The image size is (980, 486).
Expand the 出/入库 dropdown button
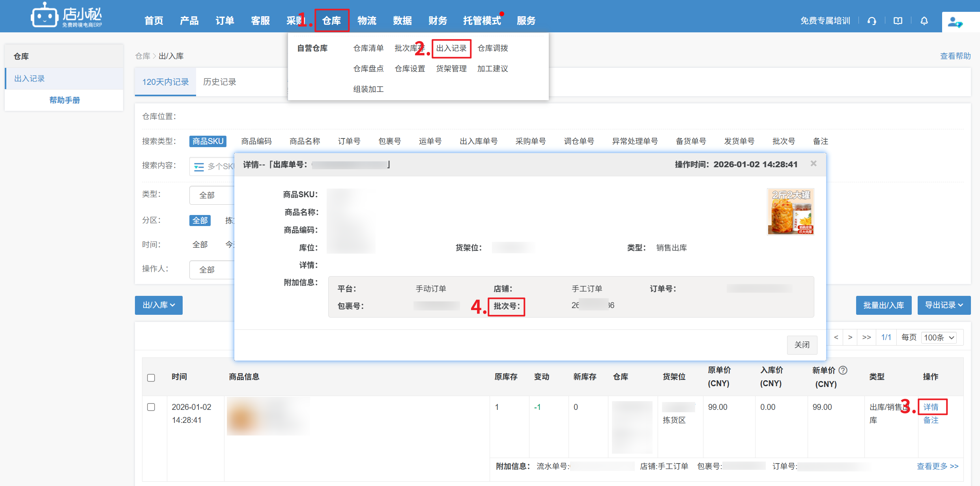pyautogui.click(x=159, y=305)
